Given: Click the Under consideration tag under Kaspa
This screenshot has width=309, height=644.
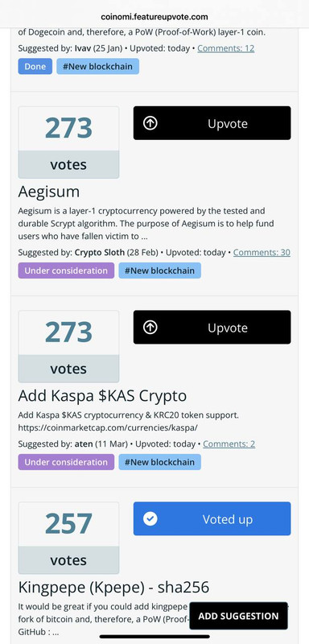Looking at the screenshot, I should coord(66,462).
